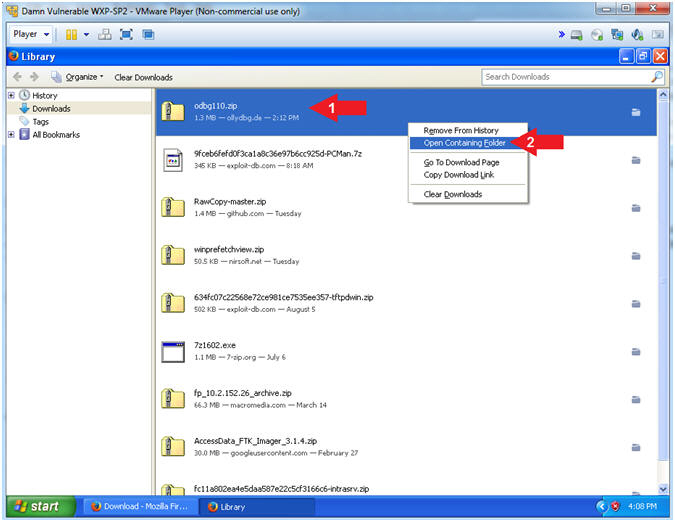Image resolution: width=675 pixels, height=522 pixels.
Task: Enter full screen mode icon in VMware toolbar
Action: point(126,34)
